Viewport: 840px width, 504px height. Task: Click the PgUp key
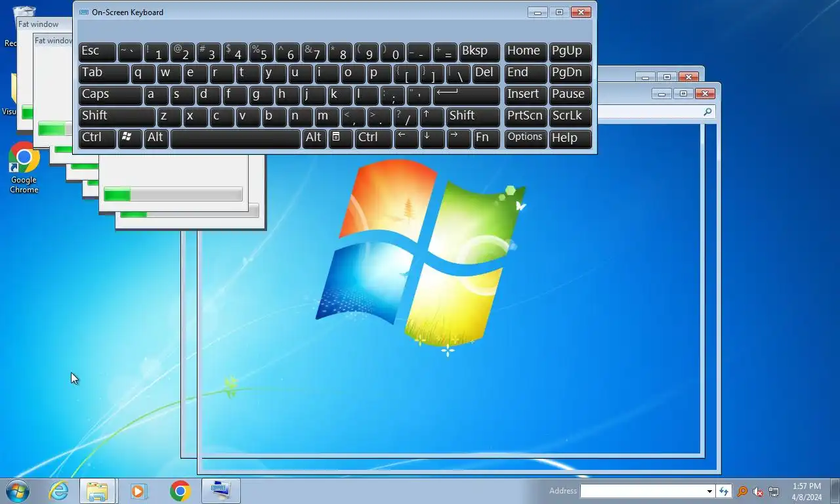[570, 51]
